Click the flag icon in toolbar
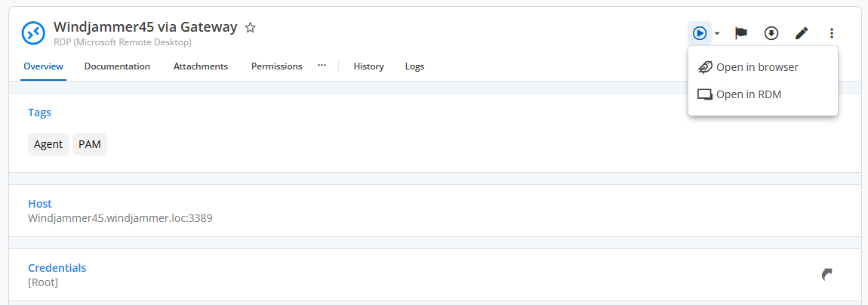Image resolution: width=868 pixels, height=305 pixels. [x=741, y=34]
